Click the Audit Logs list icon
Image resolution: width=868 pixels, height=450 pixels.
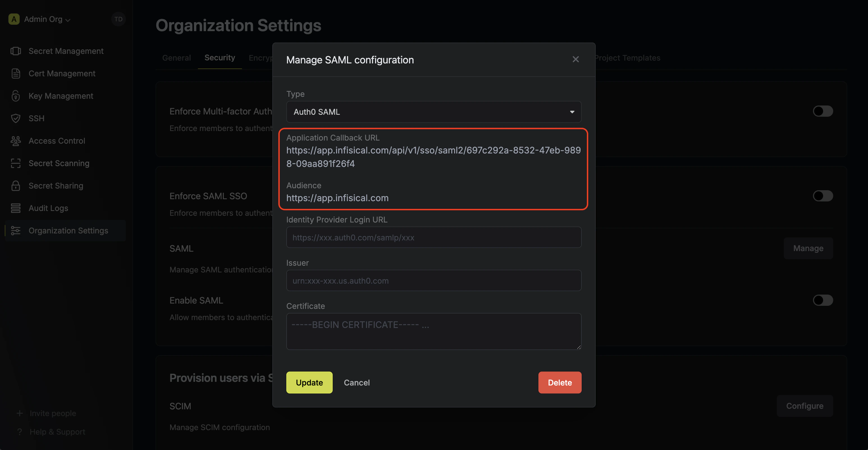point(15,208)
